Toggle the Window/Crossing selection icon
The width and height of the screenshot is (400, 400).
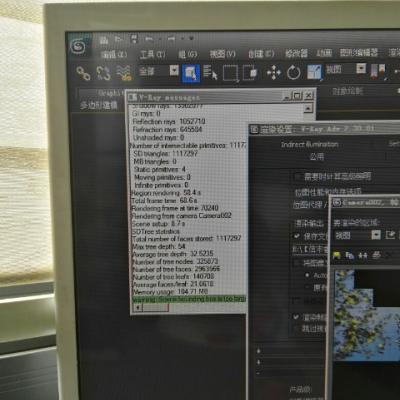pyautogui.click(x=250, y=73)
